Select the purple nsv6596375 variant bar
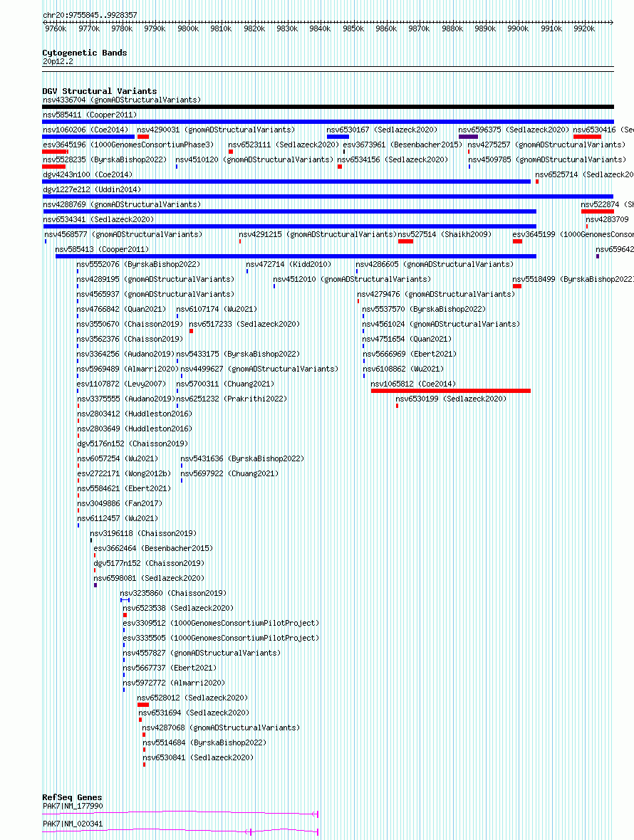This screenshot has height=840, width=634. tap(469, 137)
